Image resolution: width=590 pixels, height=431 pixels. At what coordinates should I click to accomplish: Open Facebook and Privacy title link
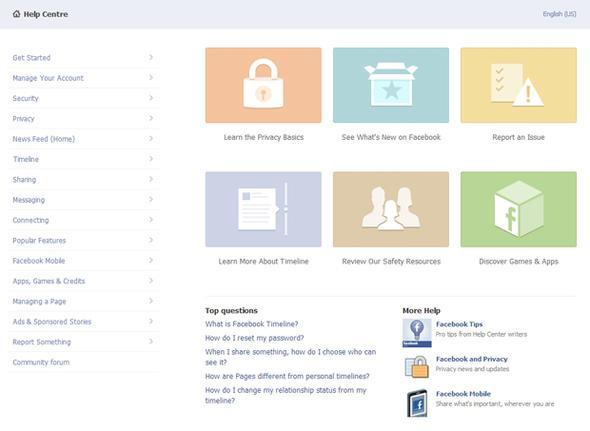coord(471,359)
